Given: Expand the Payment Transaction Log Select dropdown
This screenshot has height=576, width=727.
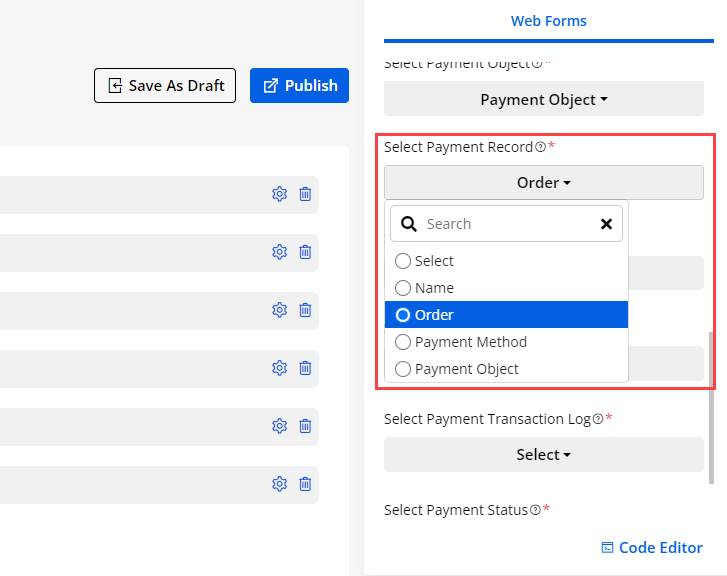Looking at the screenshot, I should tap(544, 454).
